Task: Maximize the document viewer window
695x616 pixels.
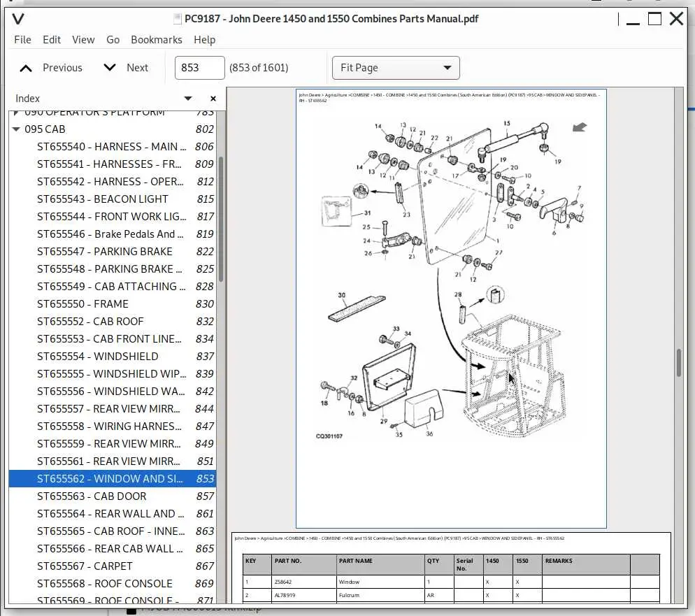Action: [x=654, y=19]
